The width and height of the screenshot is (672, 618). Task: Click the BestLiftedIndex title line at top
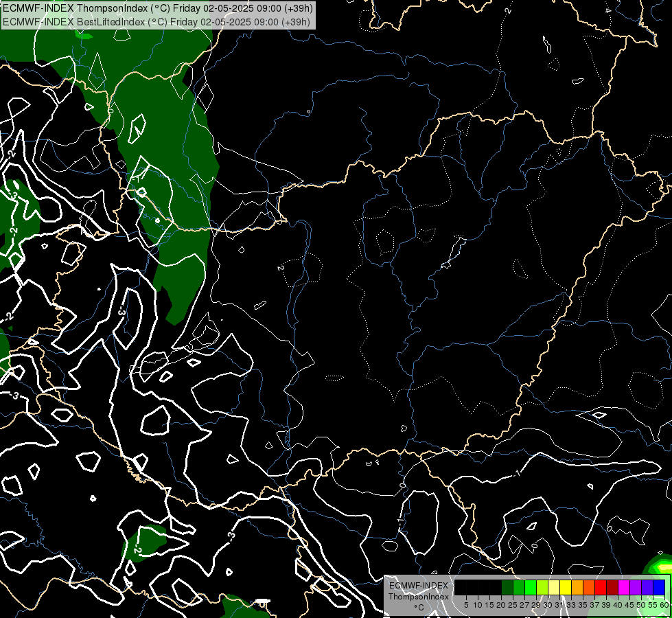pyautogui.click(x=157, y=21)
